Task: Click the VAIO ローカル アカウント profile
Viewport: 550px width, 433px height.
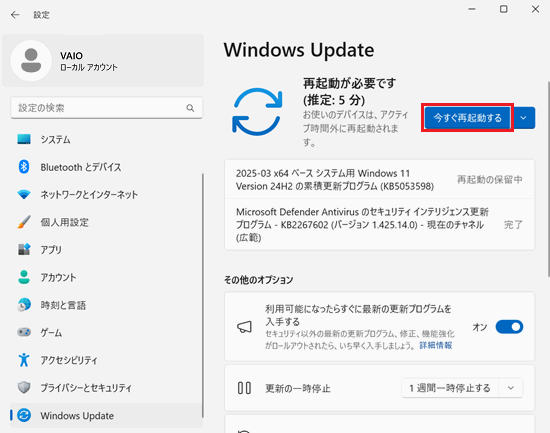Action: [x=103, y=60]
